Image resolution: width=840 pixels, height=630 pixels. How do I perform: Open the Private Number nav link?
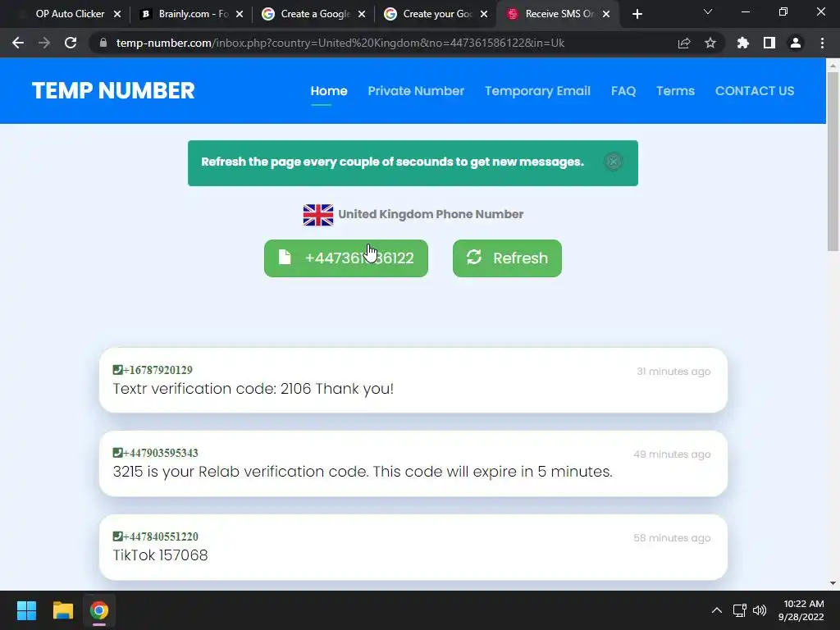(x=416, y=91)
